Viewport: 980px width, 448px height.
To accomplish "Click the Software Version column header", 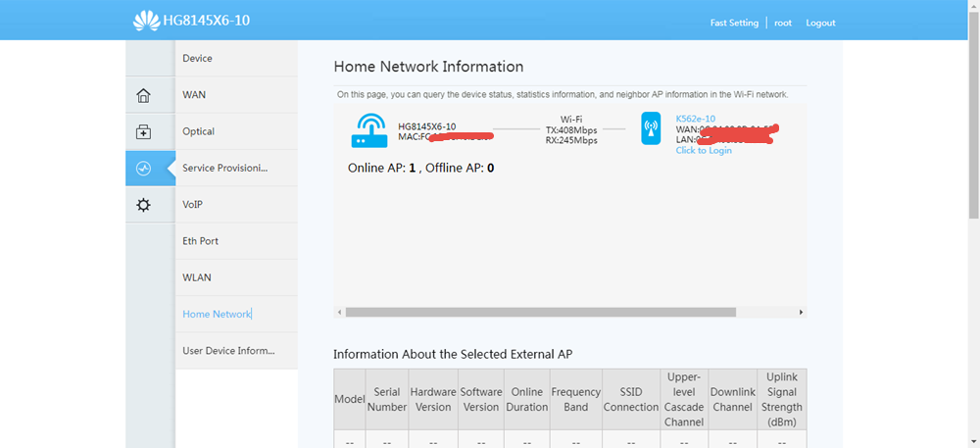I will tap(481, 399).
